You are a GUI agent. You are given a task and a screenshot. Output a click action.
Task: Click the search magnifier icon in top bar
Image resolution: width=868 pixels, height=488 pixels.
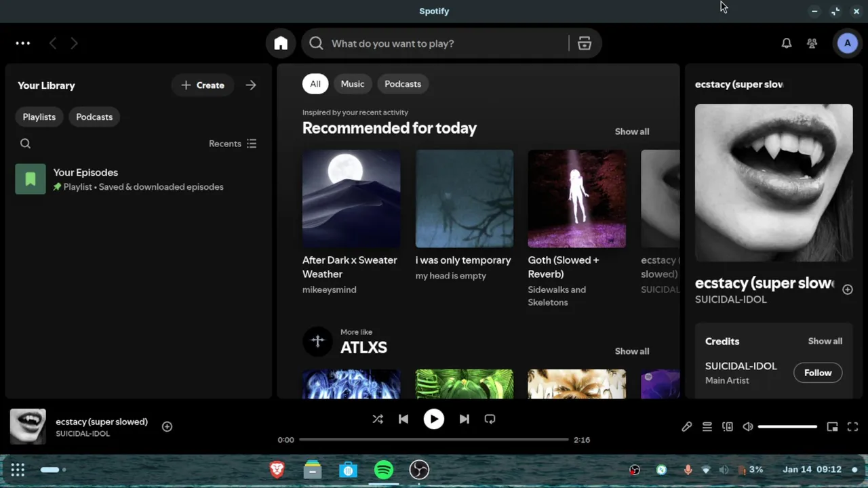click(316, 43)
